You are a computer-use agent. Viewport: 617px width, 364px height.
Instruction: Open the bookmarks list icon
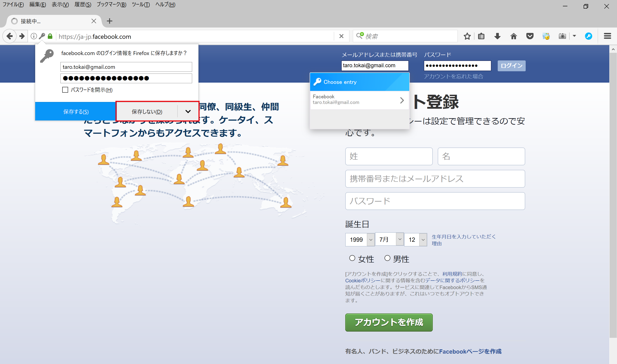coord(481,36)
